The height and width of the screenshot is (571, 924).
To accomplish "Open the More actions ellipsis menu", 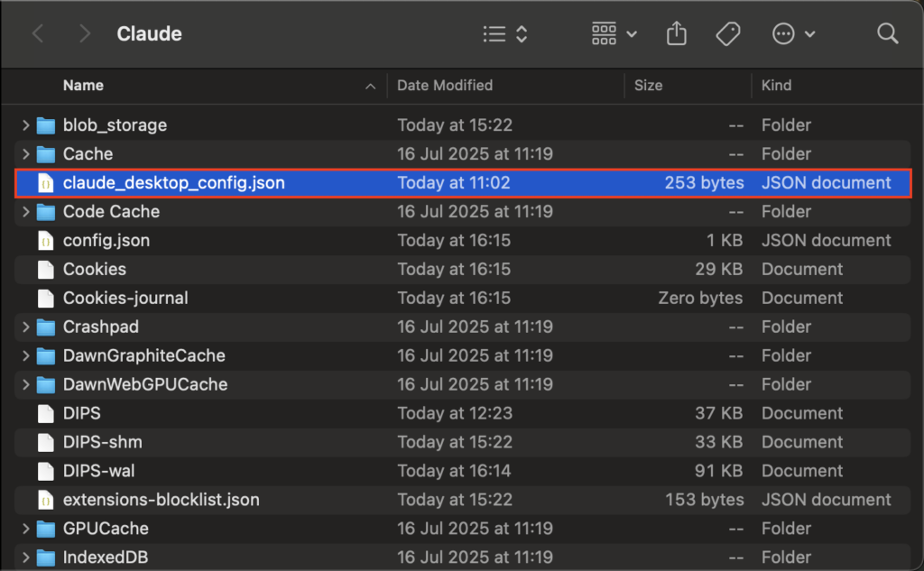I will point(793,34).
